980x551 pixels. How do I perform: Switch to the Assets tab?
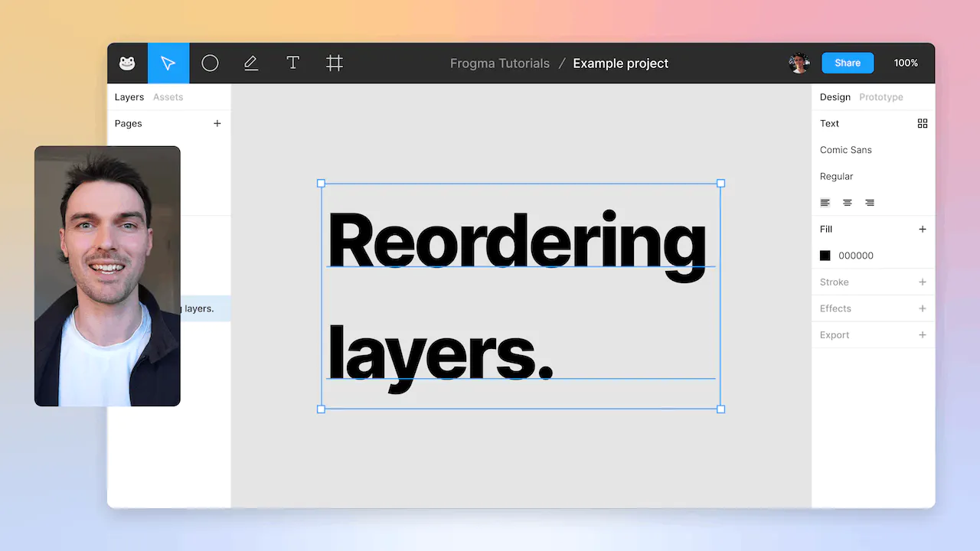168,97
